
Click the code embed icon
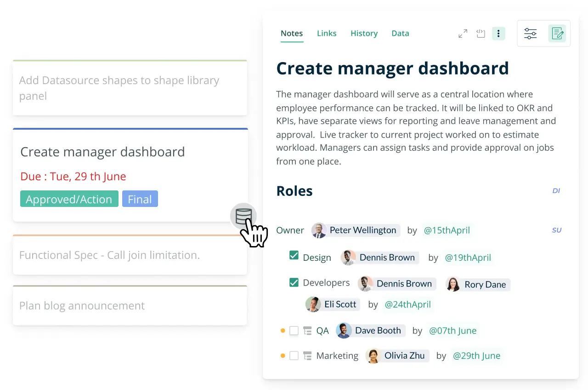point(481,34)
